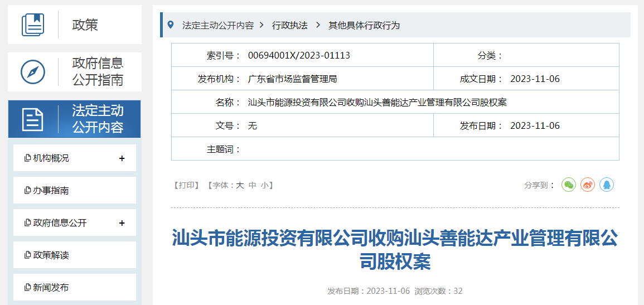Click the 主题词 label

click(x=224, y=149)
